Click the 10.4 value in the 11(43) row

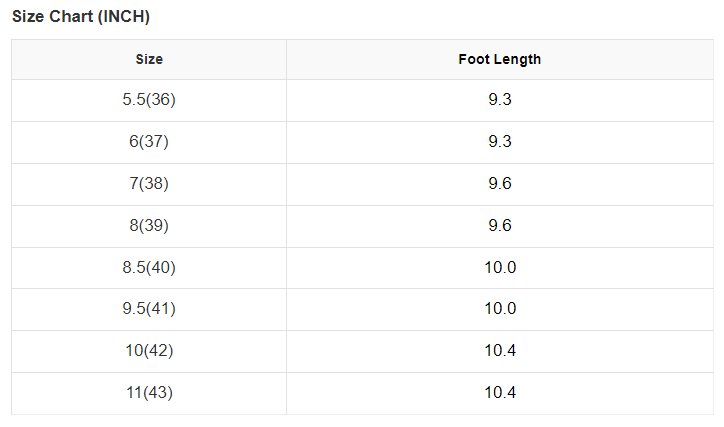pyautogui.click(x=500, y=393)
